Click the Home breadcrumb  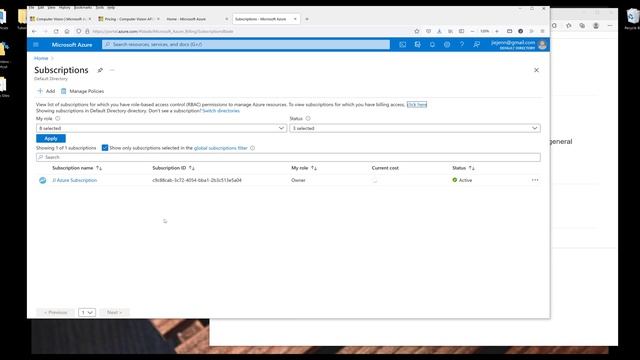tap(41, 58)
